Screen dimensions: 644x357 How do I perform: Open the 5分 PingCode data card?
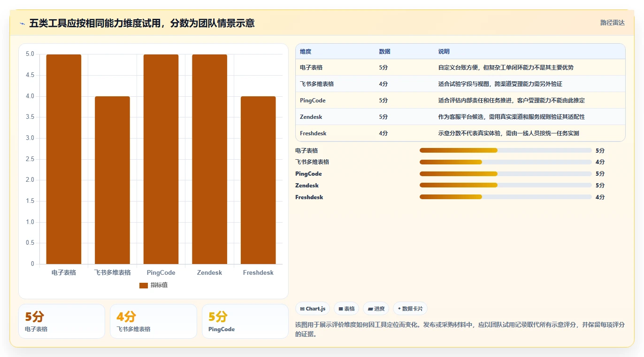tap(245, 321)
